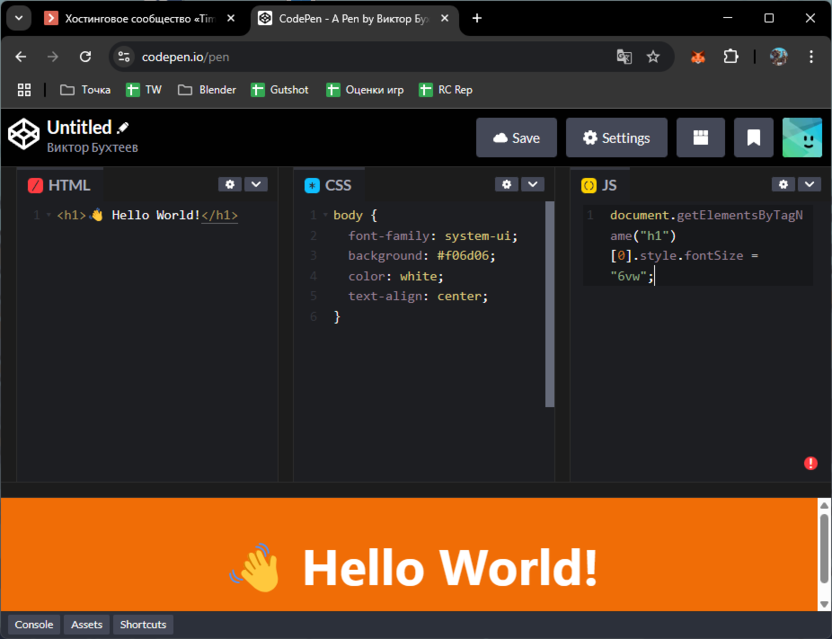Bookmark page with star icon
Screen dimensions: 832x639
click(653, 57)
